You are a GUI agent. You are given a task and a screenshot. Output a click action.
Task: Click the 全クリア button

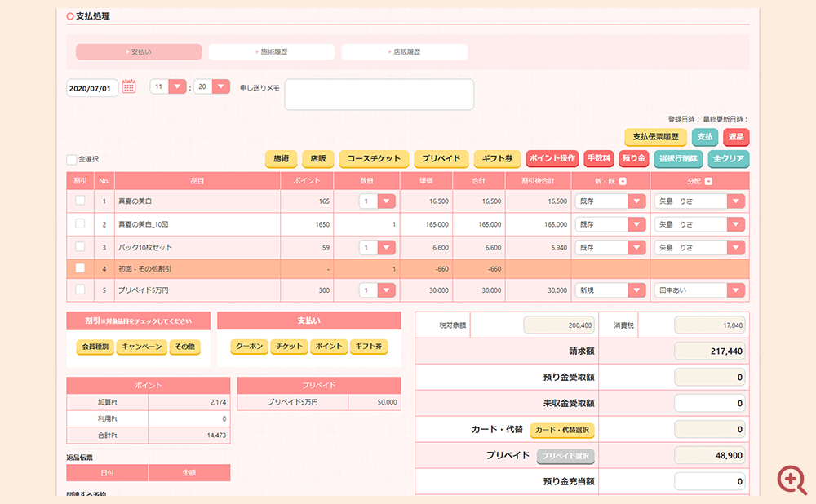click(x=729, y=159)
